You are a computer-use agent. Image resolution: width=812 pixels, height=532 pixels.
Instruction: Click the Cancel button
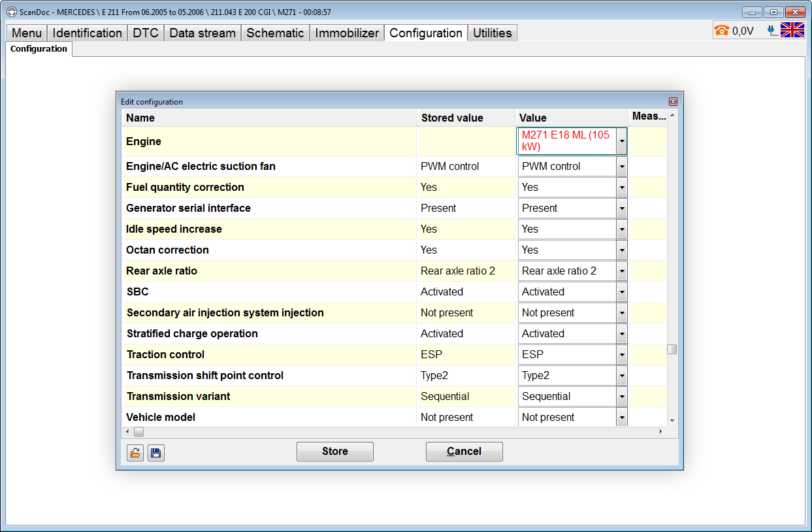pyautogui.click(x=464, y=452)
